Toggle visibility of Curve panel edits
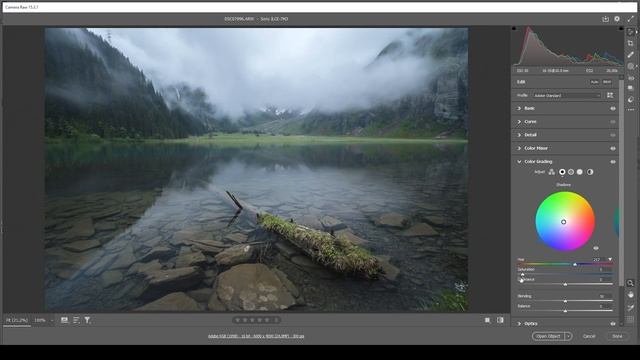The height and width of the screenshot is (360, 640). pyautogui.click(x=613, y=122)
